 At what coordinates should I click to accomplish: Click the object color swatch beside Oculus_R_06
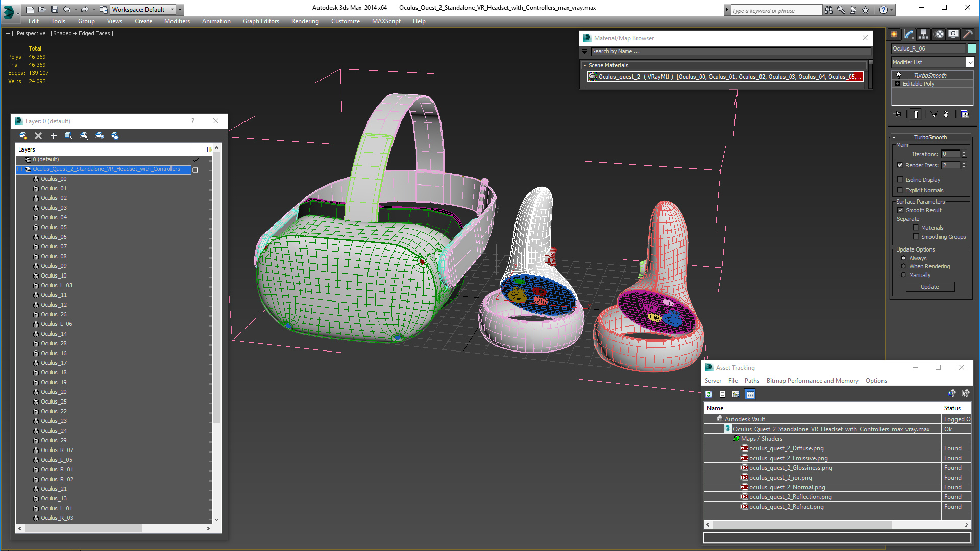[972, 48]
